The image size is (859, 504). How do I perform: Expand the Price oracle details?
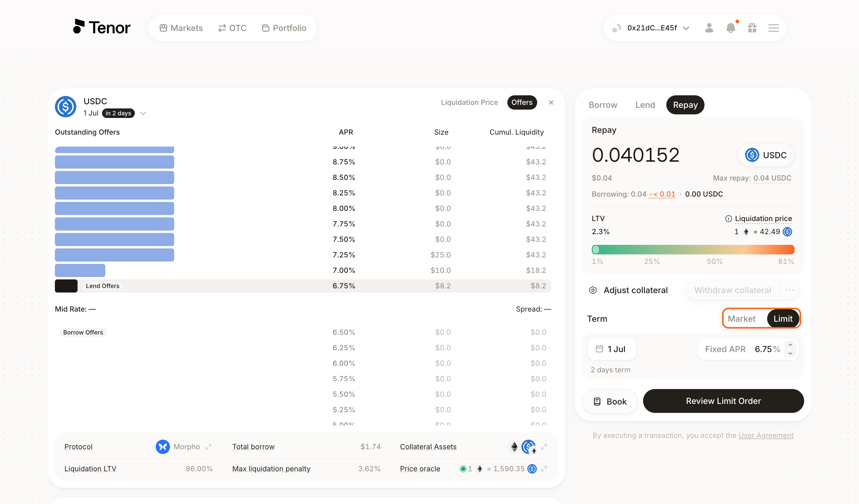544,469
